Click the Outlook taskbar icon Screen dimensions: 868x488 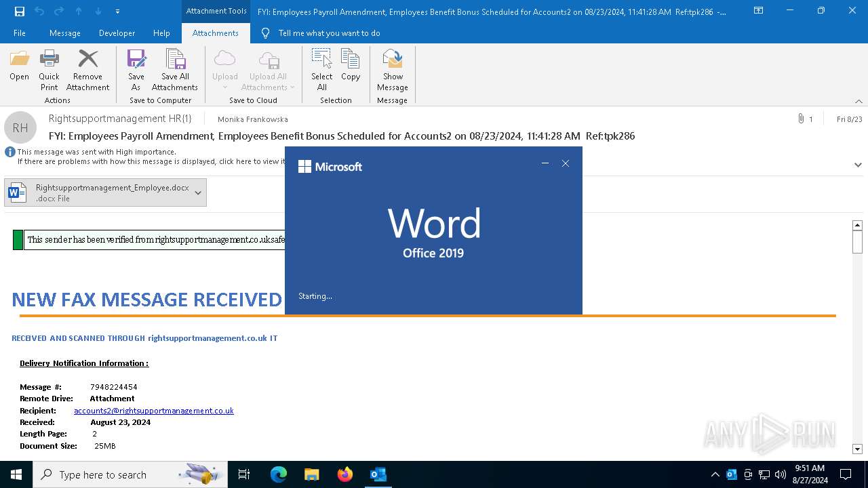click(x=378, y=474)
